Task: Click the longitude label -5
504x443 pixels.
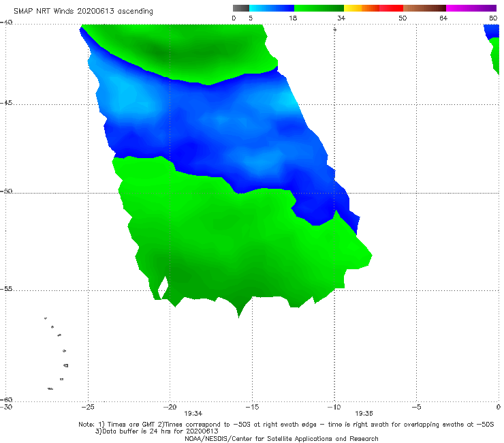Action: click(416, 407)
